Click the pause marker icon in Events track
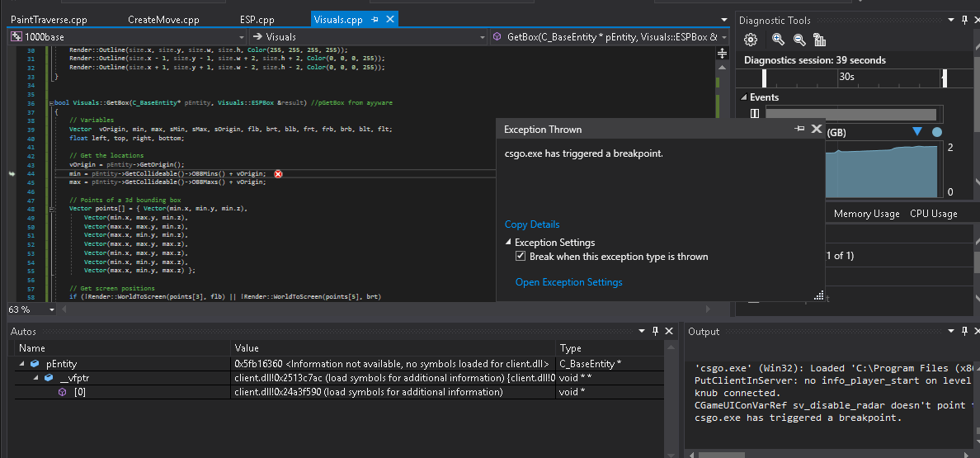Screen dimensions: 980x458 [x=754, y=114]
